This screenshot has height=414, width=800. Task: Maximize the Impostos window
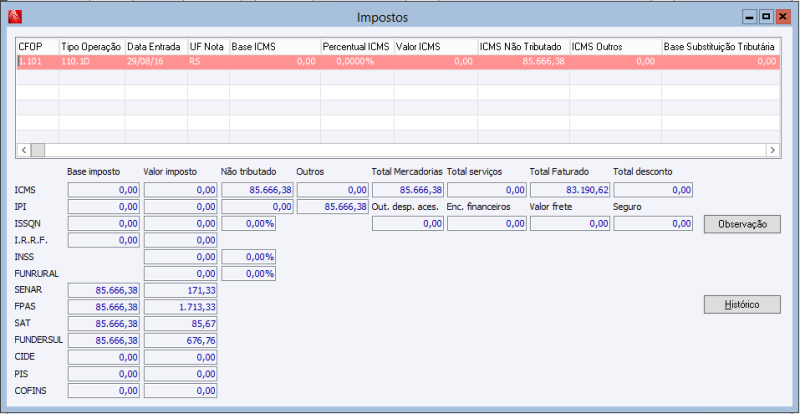tap(765, 17)
